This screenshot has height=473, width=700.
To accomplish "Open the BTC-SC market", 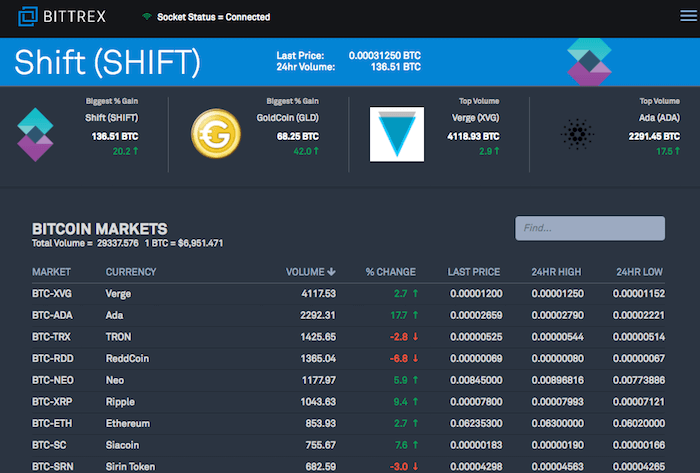I will [x=49, y=445].
